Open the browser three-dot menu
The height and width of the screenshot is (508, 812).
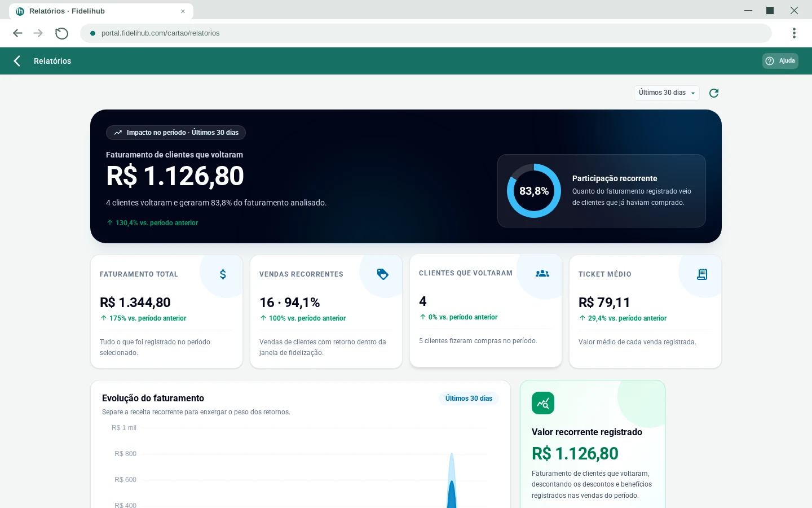pos(794,33)
